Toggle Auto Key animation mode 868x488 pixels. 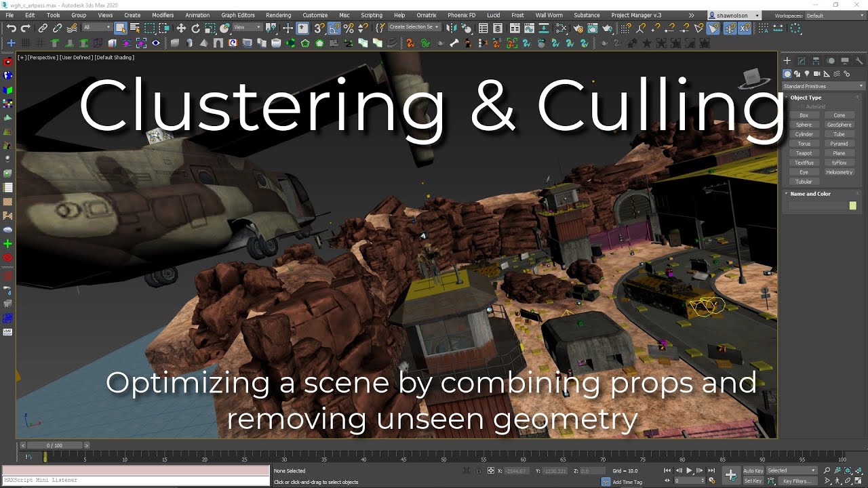(753, 470)
